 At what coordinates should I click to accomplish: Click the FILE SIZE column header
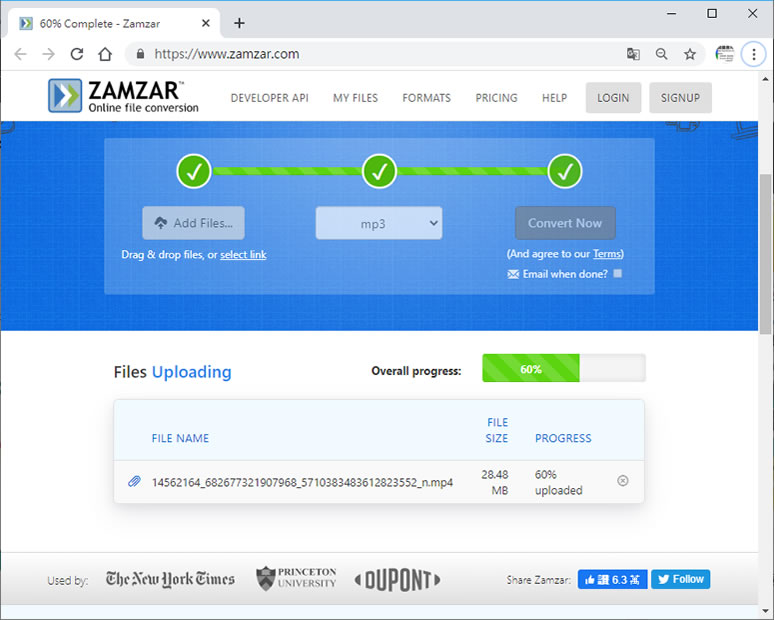497,430
